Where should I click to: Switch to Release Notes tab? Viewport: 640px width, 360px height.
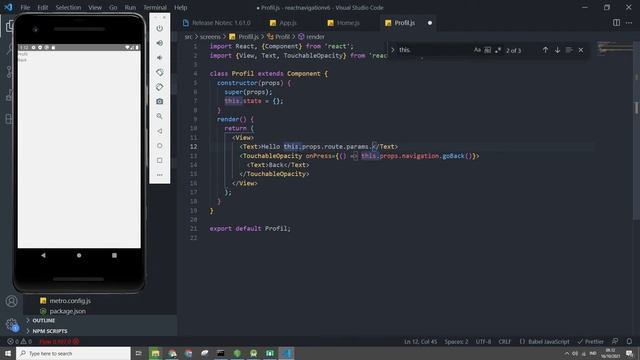tap(221, 23)
